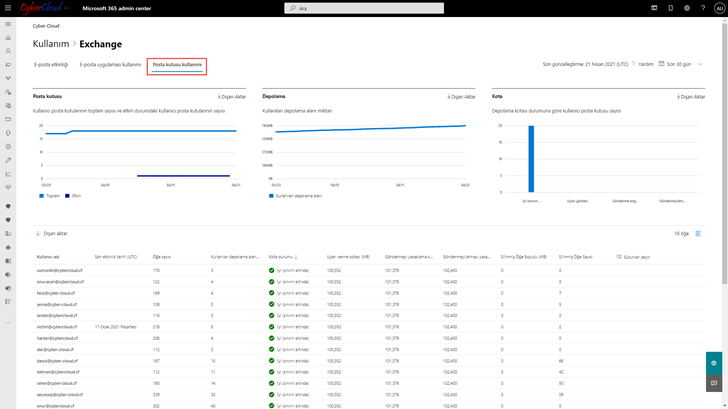Open Exchange admin center icon
Screen dimensions: 728x409
(x=8, y=261)
